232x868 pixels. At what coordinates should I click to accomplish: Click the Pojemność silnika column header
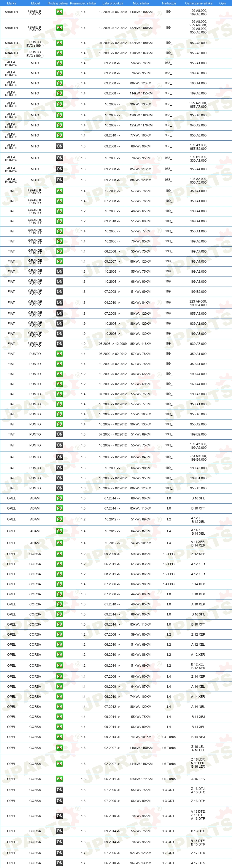tap(83, 3)
